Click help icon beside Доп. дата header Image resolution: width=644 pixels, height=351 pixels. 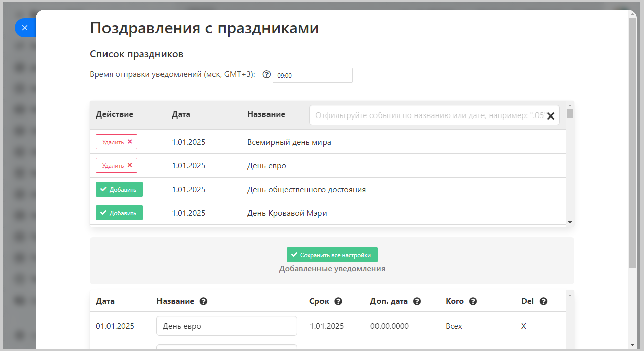tap(417, 301)
